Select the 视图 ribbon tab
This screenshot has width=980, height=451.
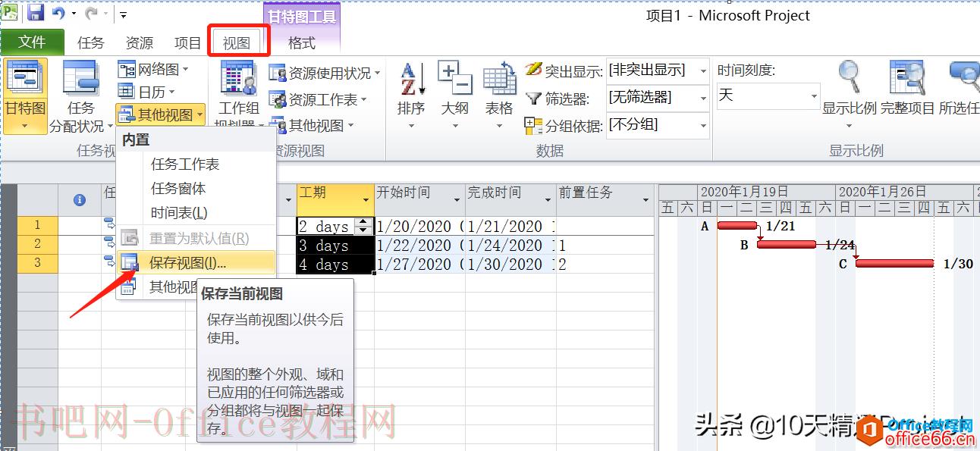(237, 43)
